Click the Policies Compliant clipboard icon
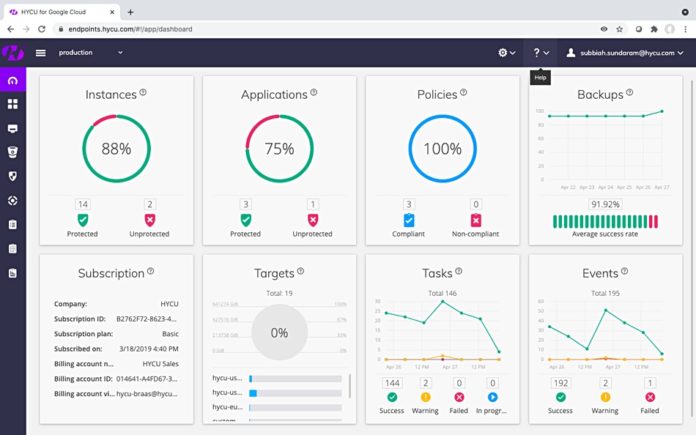Image resolution: width=696 pixels, height=435 pixels. (409, 220)
